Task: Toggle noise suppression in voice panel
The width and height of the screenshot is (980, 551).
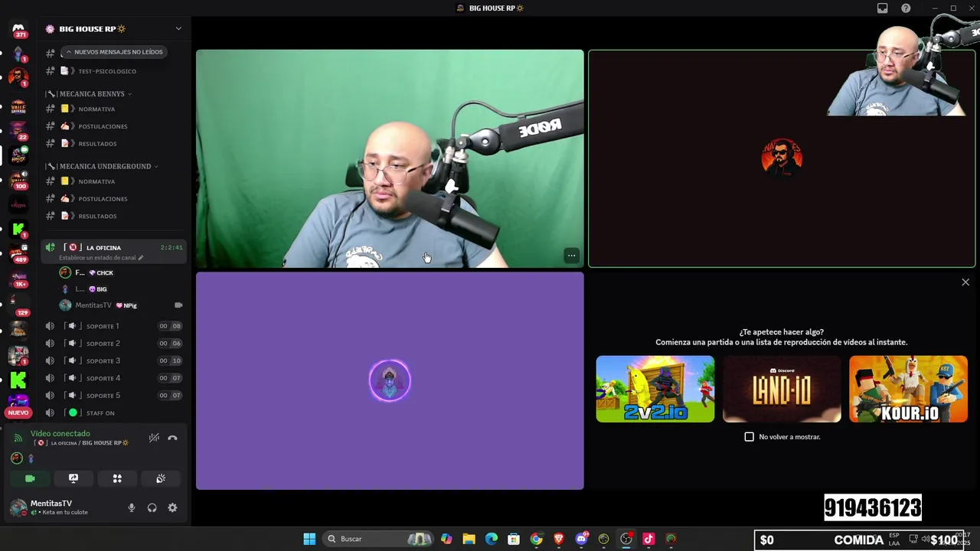Action: coord(154,438)
